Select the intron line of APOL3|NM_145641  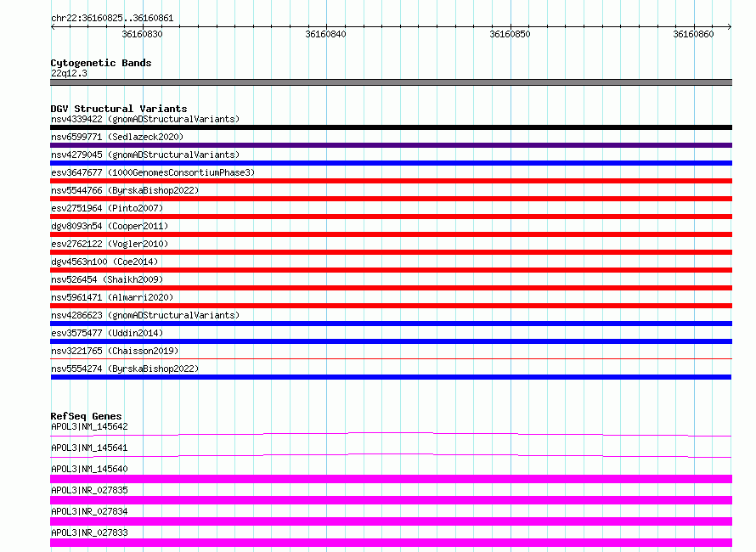(391, 455)
